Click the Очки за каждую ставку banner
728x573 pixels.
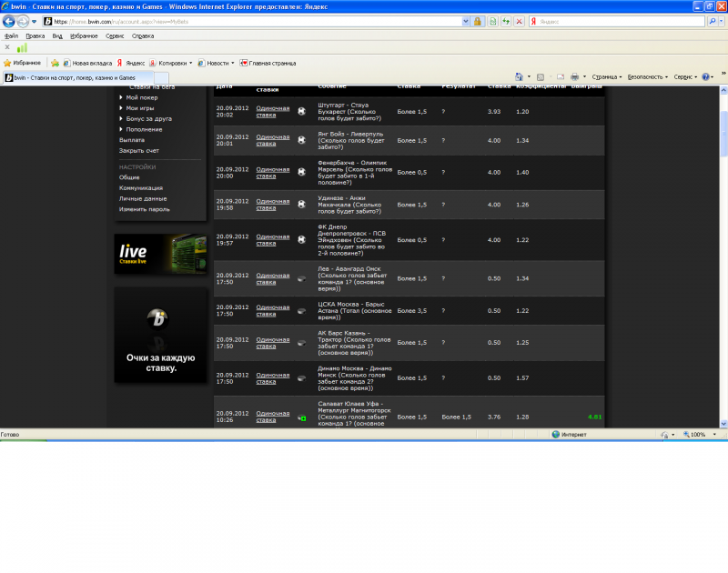[x=161, y=335]
